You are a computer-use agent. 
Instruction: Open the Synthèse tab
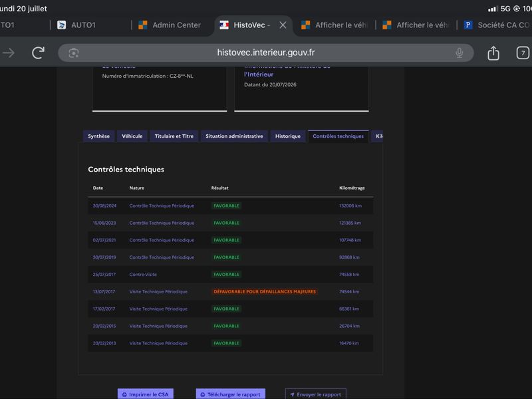tap(98, 136)
